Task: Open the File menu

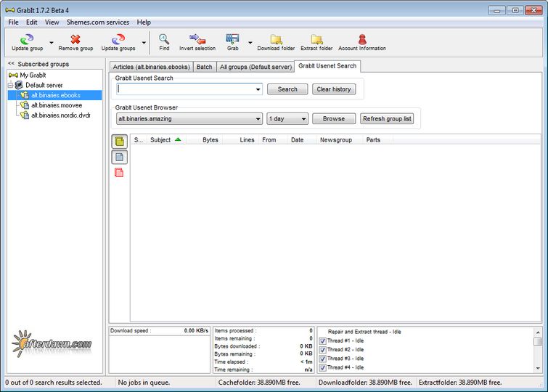Action: 13,22
